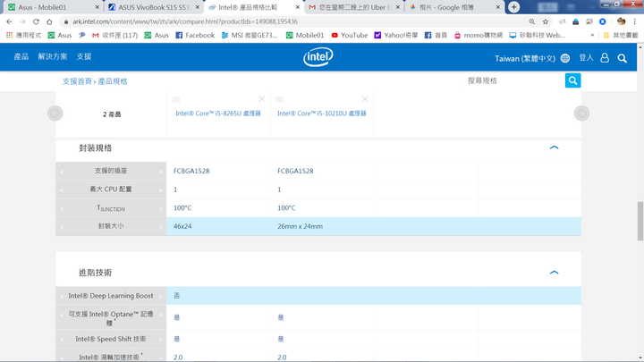Submit spec search with blue search button
Screen dimensions: 644x362
coord(572,80)
